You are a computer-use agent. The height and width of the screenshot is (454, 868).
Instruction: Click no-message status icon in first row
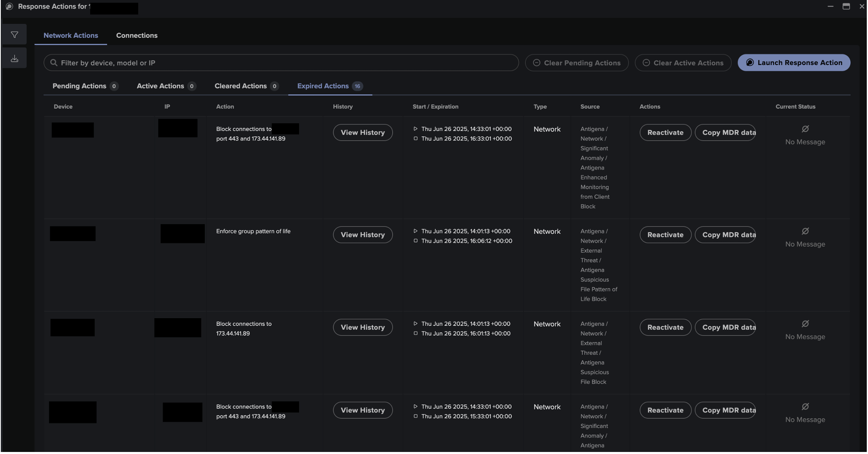point(805,129)
